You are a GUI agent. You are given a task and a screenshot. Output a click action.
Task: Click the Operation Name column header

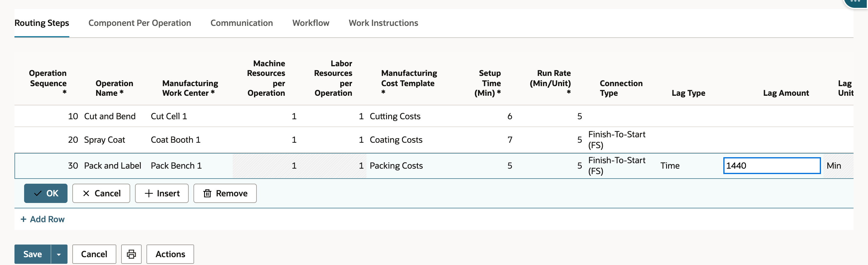pyautogui.click(x=114, y=88)
